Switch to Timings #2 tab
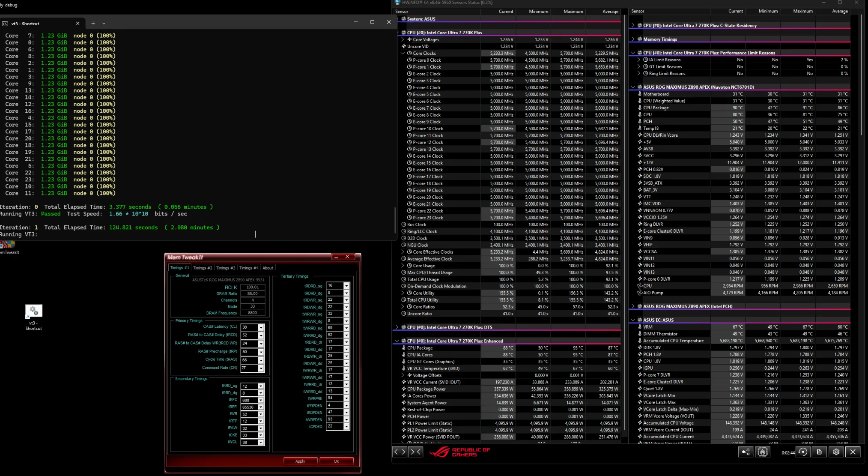Screen dimensions: 868x476 click(203, 268)
